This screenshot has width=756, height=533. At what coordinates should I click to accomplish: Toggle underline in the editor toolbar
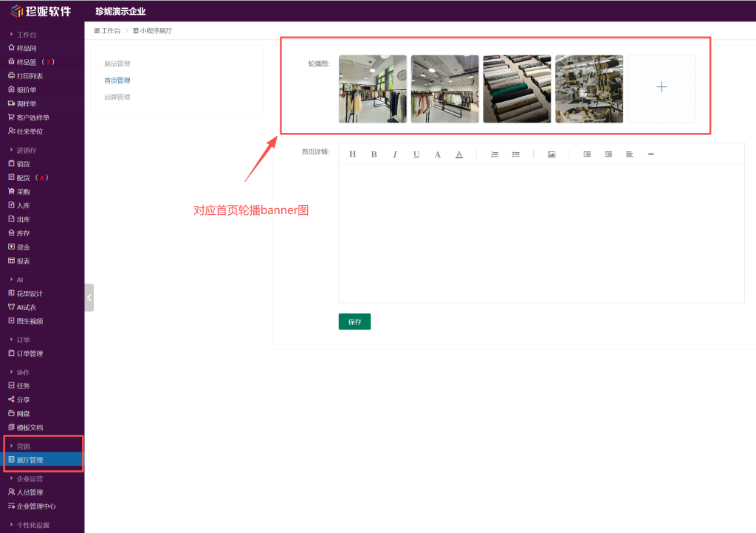416,154
